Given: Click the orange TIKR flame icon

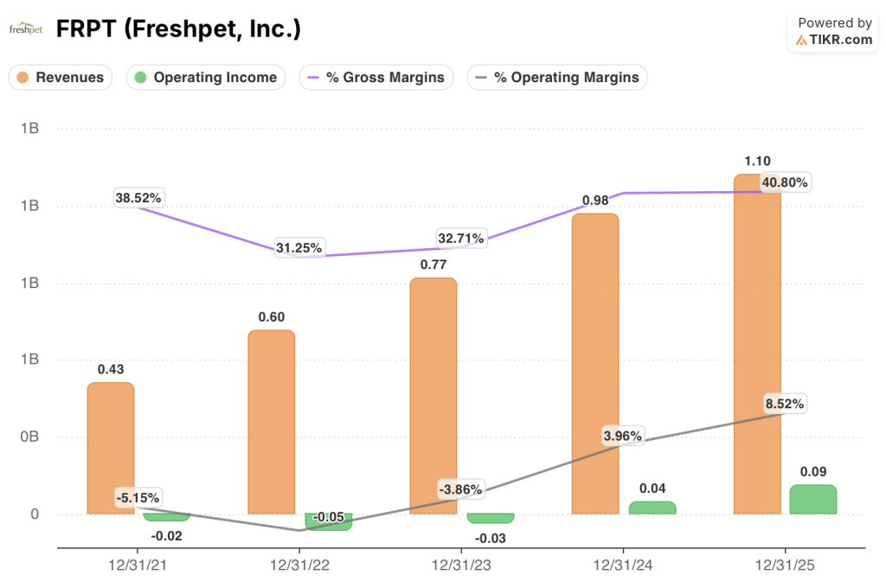Looking at the screenshot, I should [801, 39].
